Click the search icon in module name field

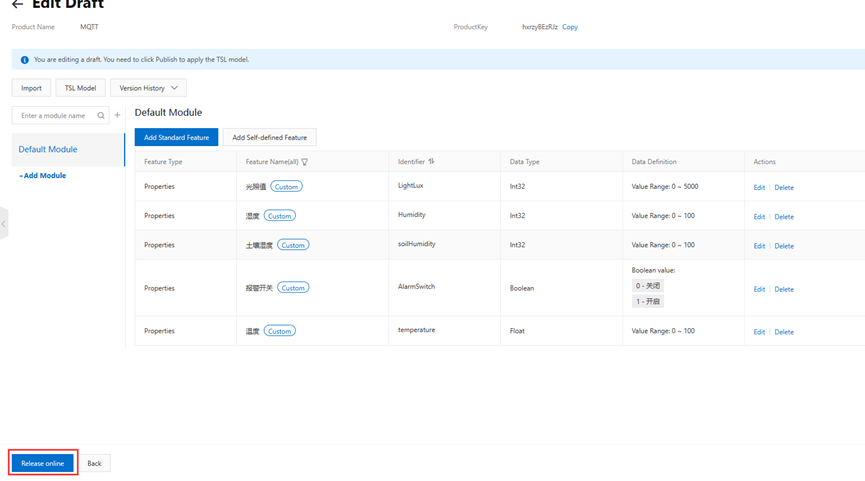(x=101, y=116)
